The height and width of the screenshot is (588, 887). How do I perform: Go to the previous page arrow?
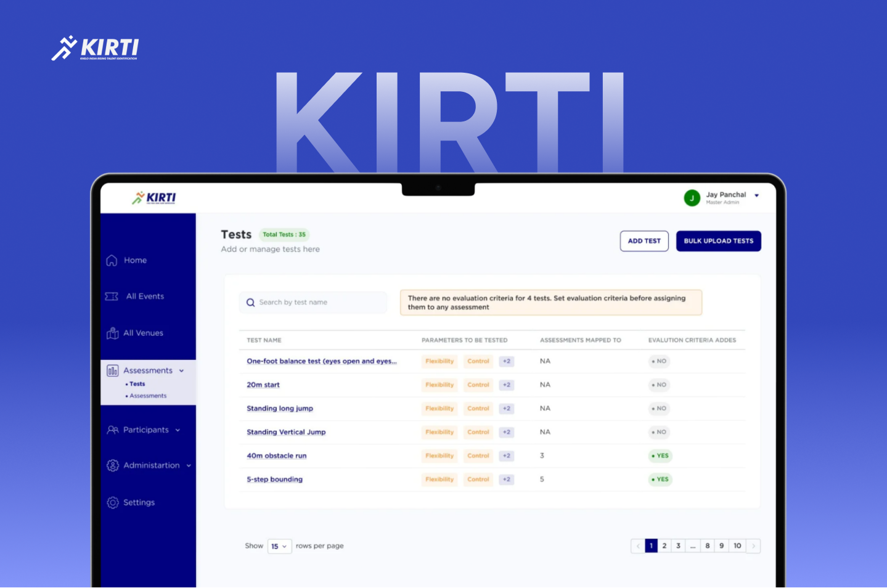[638, 546]
